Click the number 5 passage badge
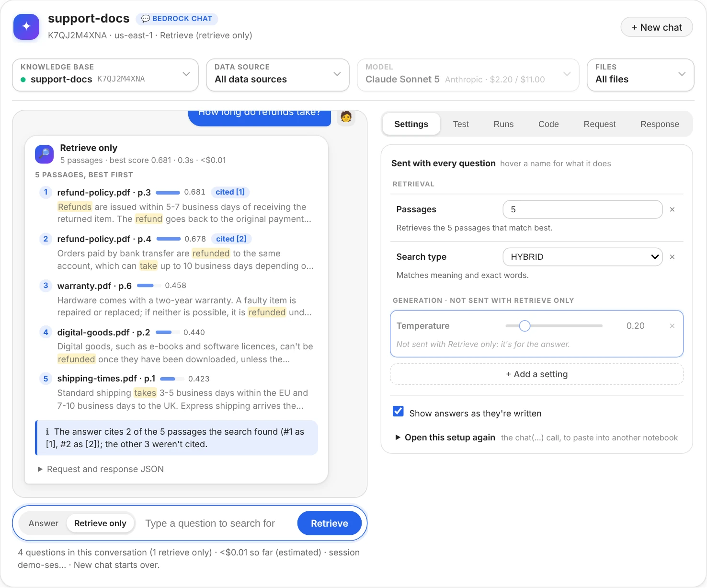The height and width of the screenshot is (588, 707). 46,379
